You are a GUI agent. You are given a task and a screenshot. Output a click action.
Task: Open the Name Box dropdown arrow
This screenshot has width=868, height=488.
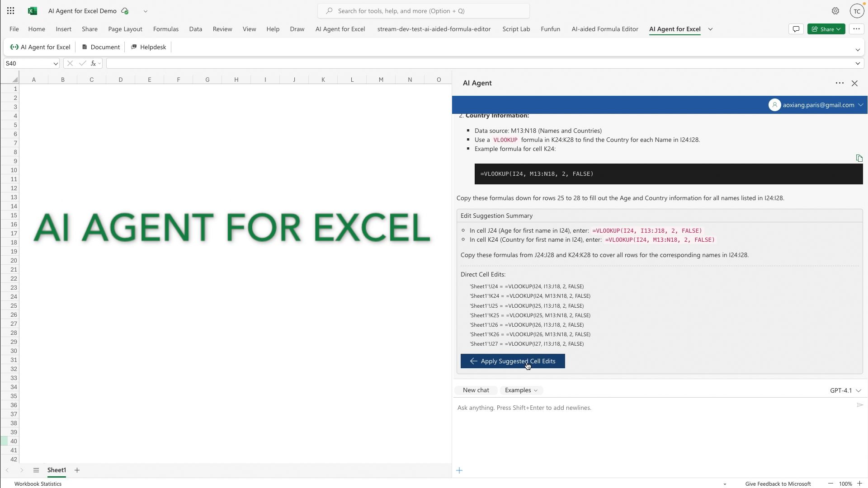56,64
